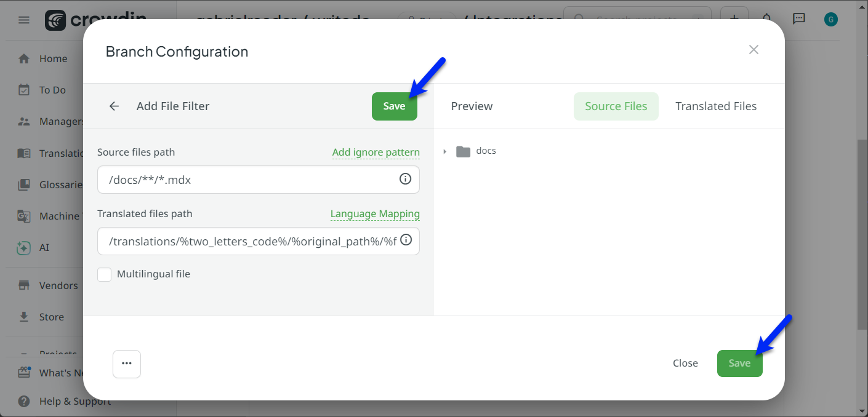Image resolution: width=868 pixels, height=417 pixels.
Task: Select the Source Files tab
Action: pyautogui.click(x=616, y=106)
